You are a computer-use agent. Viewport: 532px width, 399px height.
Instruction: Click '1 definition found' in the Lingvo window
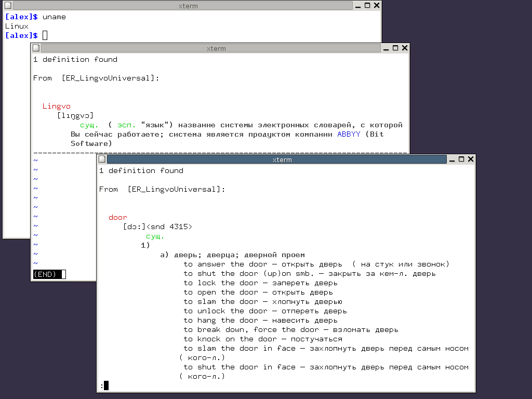coord(75,59)
